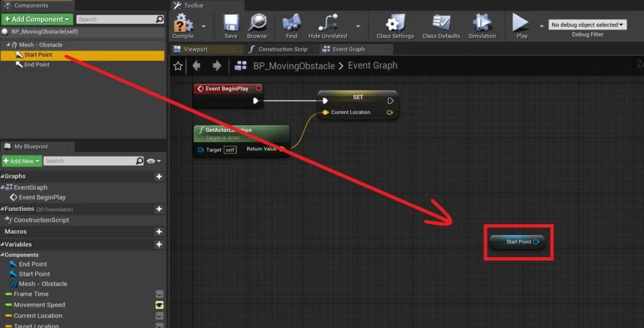This screenshot has height=328, width=644.
Task: Open Class Defaults from toolbar
Action: (441, 24)
